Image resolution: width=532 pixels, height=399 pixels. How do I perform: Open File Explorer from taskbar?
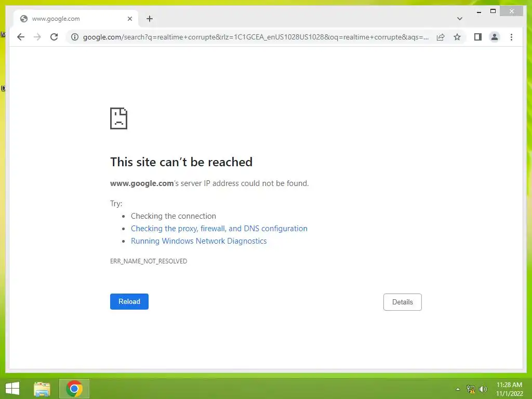pyautogui.click(x=42, y=389)
